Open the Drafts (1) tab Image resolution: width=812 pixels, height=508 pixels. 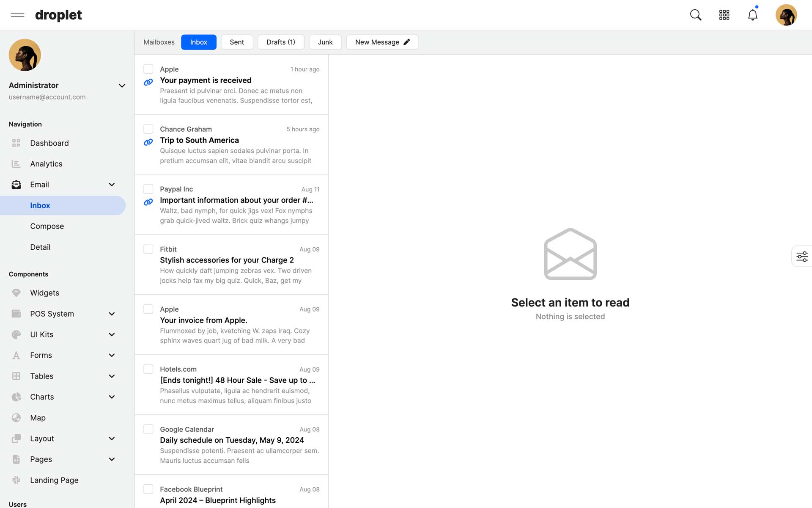pyautogui.click(x=281, y=42)
